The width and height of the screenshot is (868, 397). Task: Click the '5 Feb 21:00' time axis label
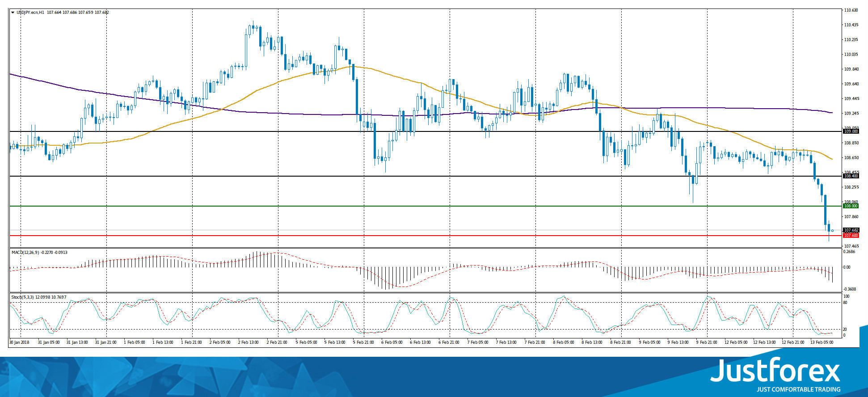pyautogui.click(x=363, y=342)
